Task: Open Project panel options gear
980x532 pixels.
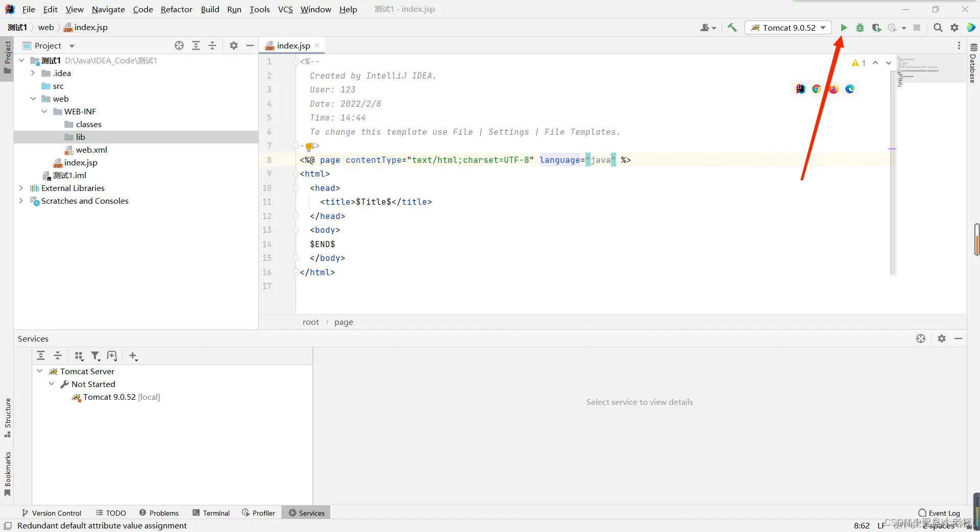Action: [234, 45]
